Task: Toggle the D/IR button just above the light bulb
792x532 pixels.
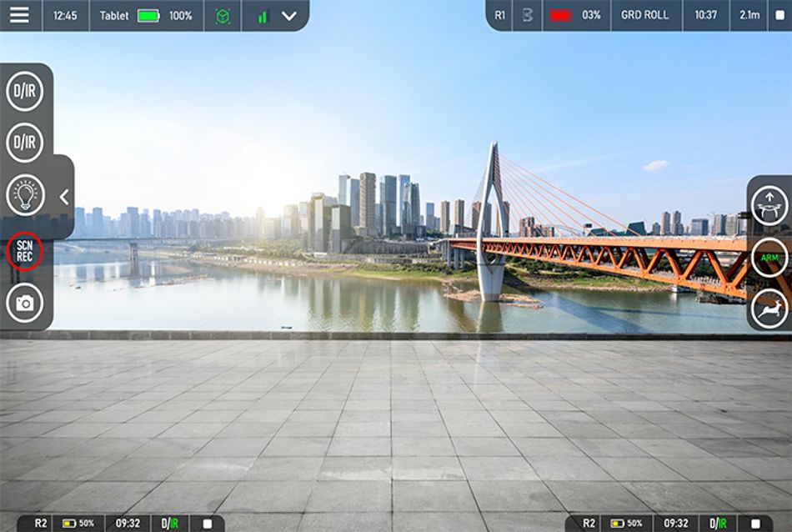Action: 25,143
